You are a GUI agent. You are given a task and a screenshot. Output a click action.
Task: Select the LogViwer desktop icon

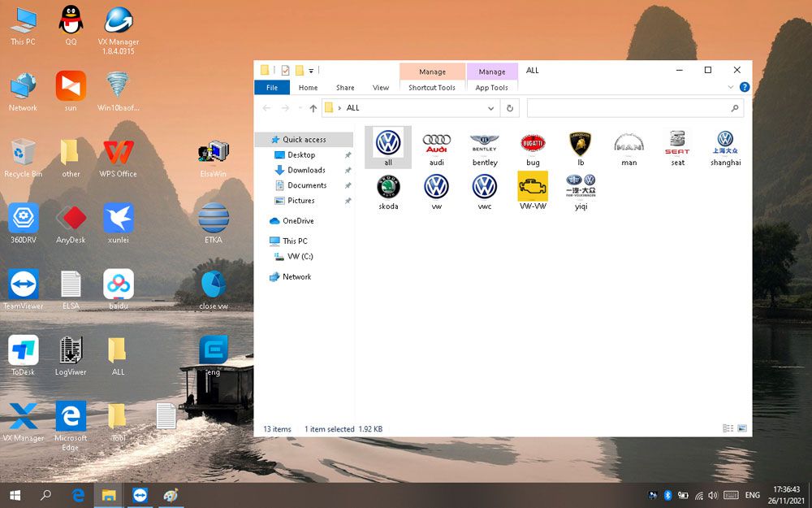(71, 355)
